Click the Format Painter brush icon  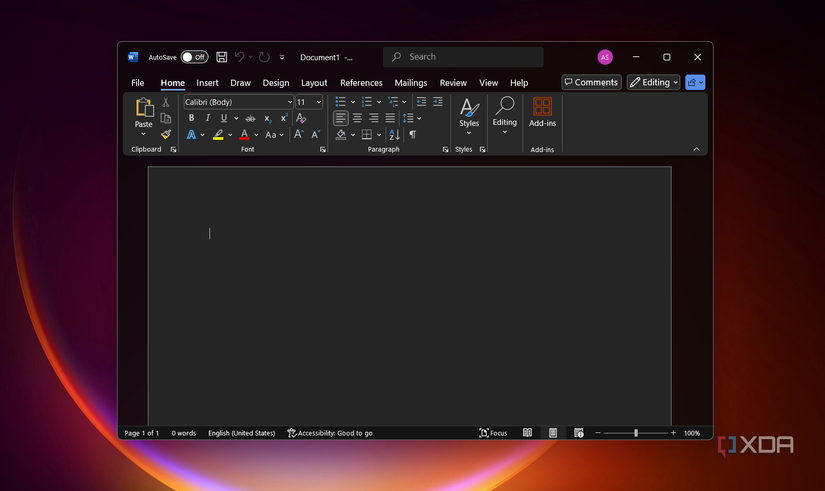166,134
